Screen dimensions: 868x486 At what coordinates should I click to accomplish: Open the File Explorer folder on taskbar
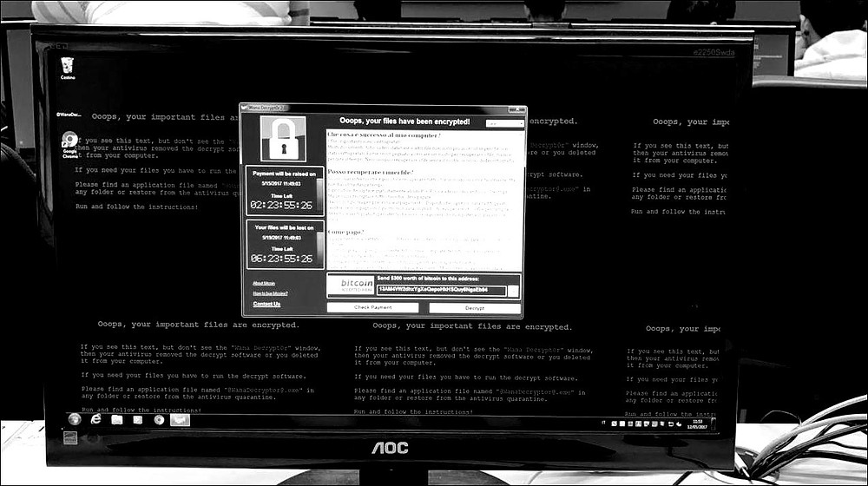[x=117, y=419]
